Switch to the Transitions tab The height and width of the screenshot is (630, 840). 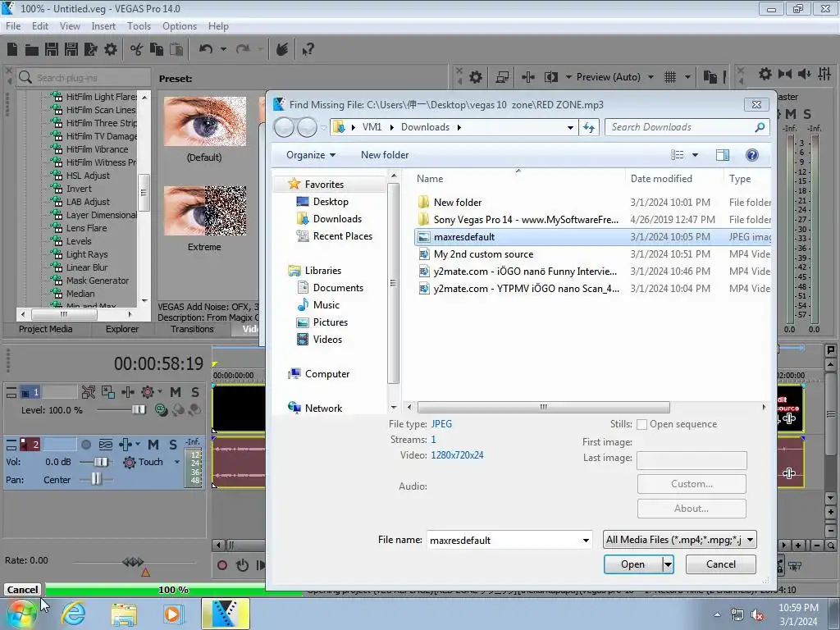192,330
